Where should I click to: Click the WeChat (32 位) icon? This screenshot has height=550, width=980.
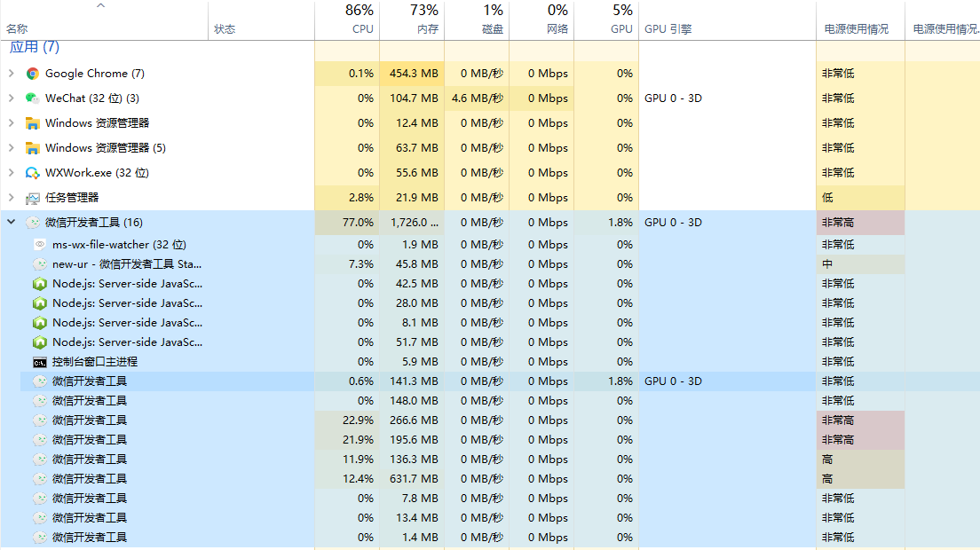33,98
